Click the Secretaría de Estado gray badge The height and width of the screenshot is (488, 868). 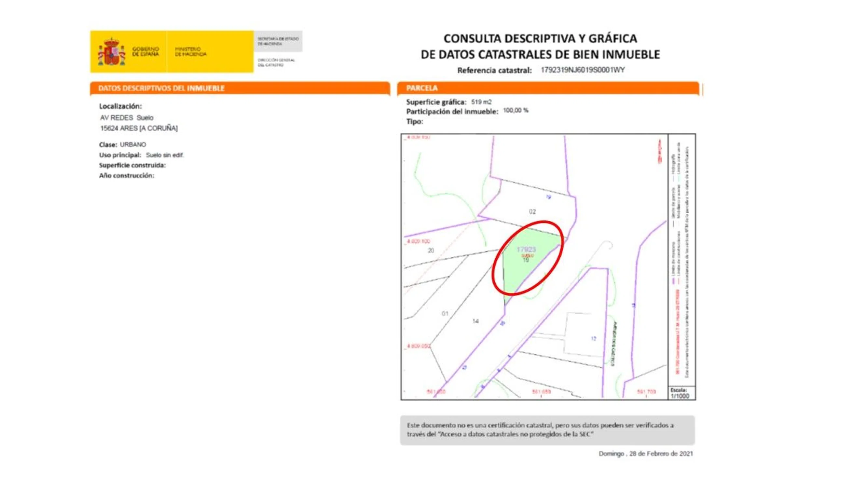point(278,41)
